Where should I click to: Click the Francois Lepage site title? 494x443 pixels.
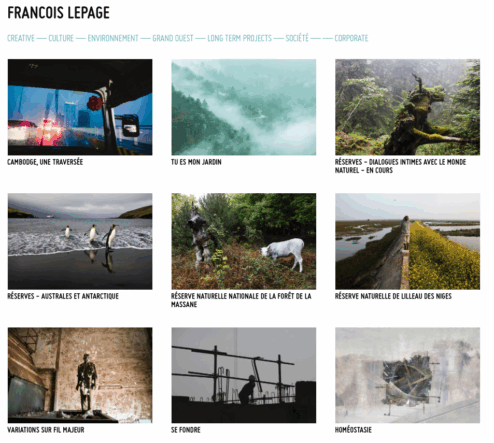point(58,13)
